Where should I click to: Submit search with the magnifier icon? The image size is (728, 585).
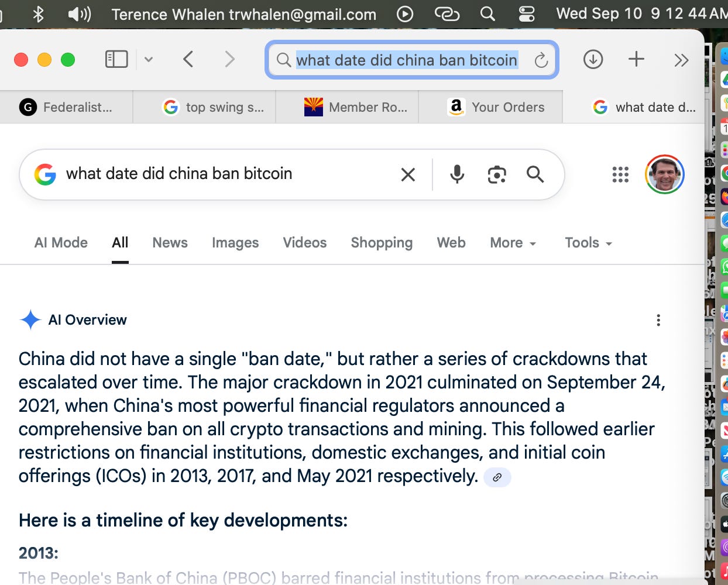[535, 174]
